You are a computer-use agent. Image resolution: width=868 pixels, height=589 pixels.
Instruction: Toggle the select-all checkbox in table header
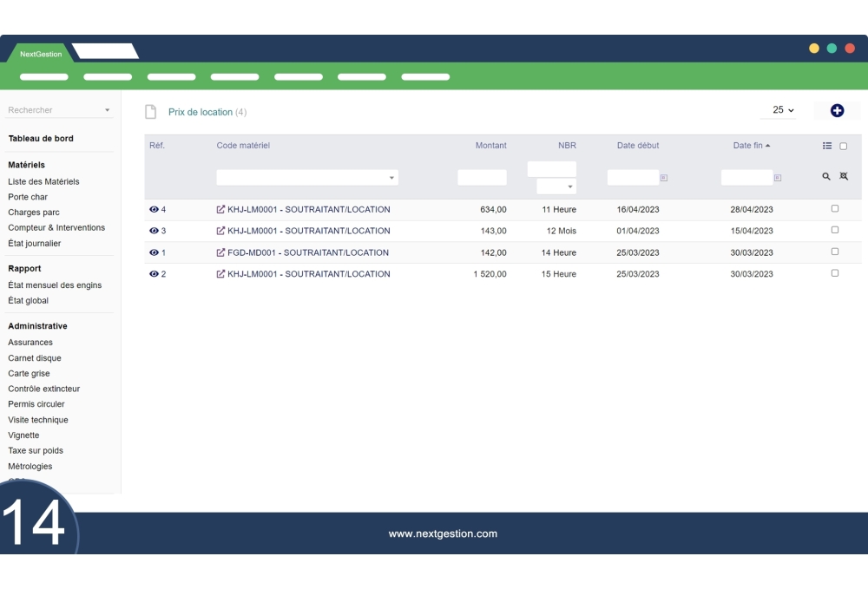click(x=843, y=147)
